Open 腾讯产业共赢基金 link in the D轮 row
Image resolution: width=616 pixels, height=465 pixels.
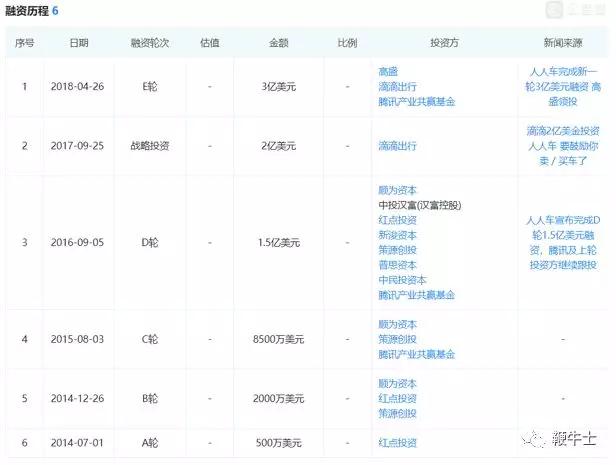click(416, 295)
